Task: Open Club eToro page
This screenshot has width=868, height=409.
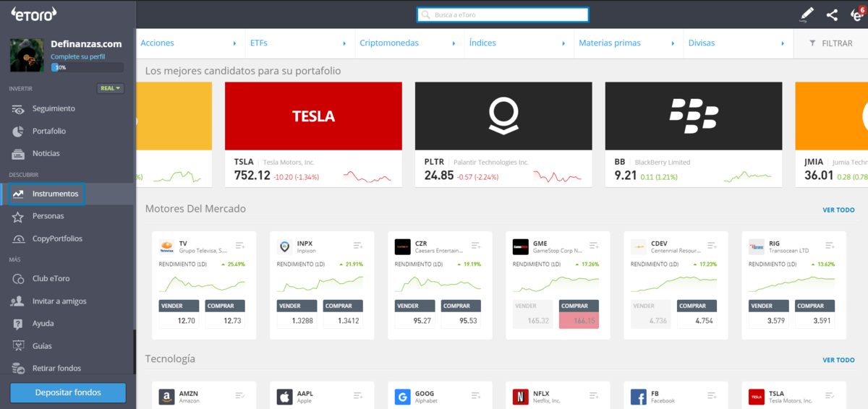Action: (x=51, y=278)
